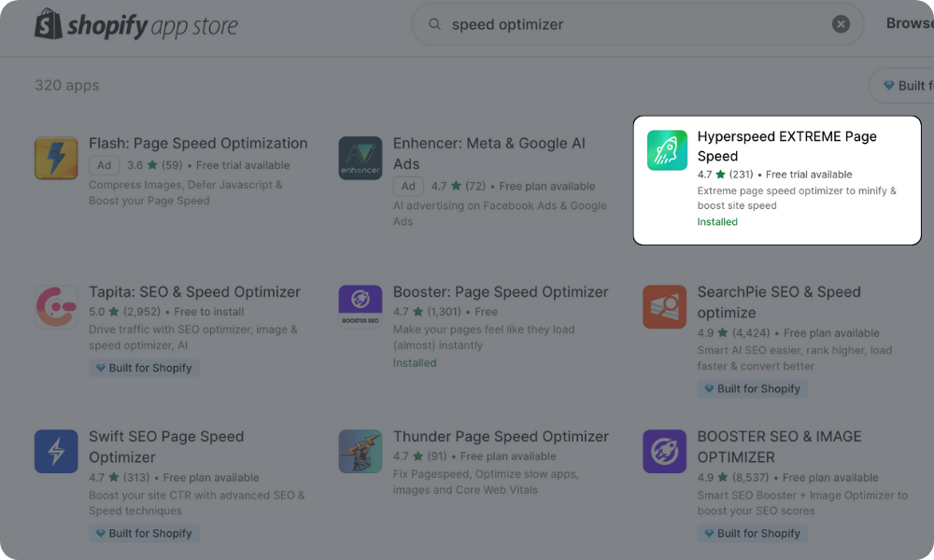Open the Thunder Page Speed Optimizer icon
The height and width of the screenshot is (560, 934).
pyautogui.click(x=360, y=452)
